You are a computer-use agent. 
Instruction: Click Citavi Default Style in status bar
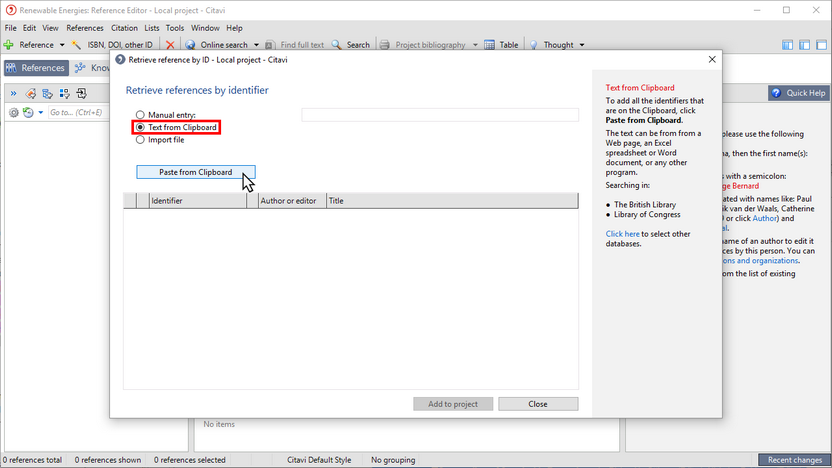(x=319, y=460)
